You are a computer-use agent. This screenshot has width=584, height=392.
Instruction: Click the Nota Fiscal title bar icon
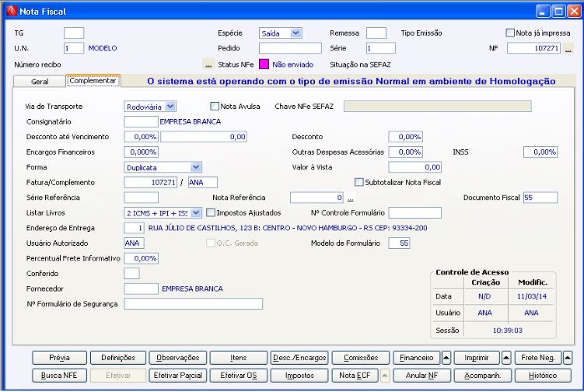[11, 12]
